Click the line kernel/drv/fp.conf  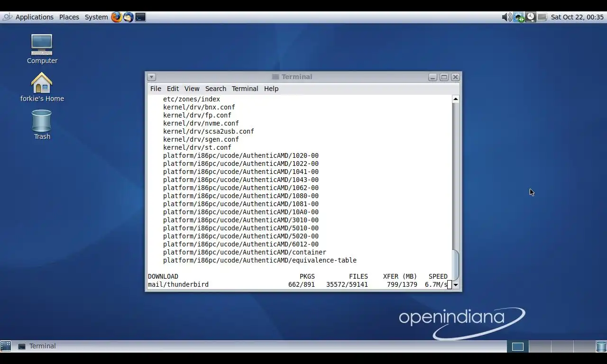pyautogui.click(x=197, y=115)
